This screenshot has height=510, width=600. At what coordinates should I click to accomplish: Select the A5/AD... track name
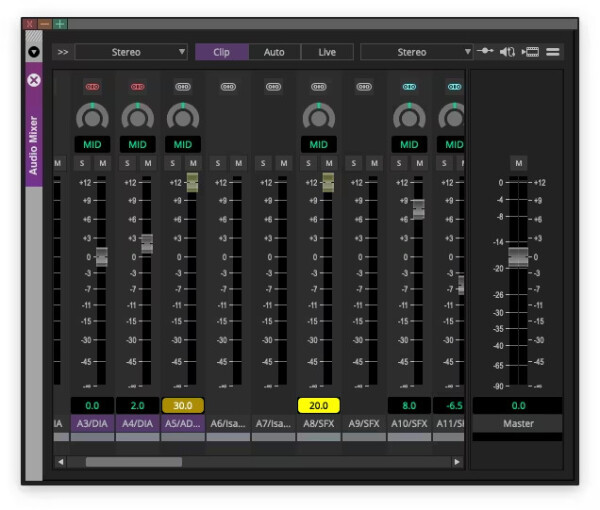[x=183, y=424]
